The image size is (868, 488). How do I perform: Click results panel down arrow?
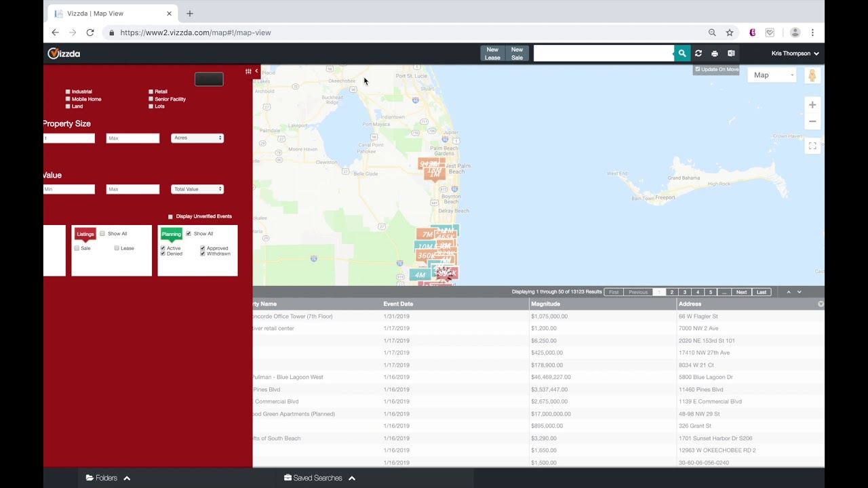tap(800, 292)
